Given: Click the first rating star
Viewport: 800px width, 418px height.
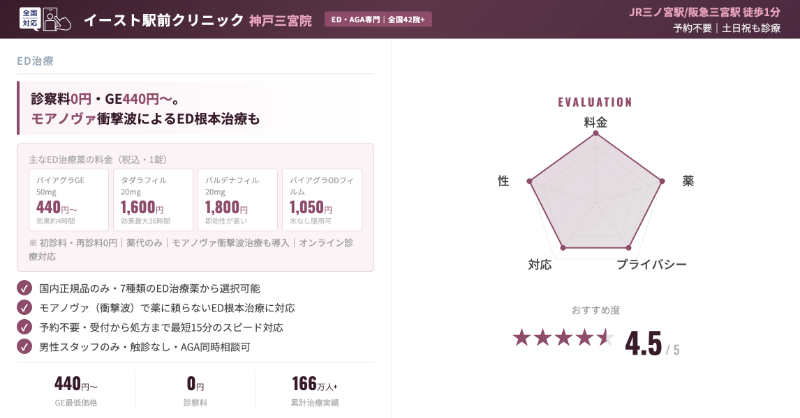Looking at the screenshot, I should tap(521, 337).
